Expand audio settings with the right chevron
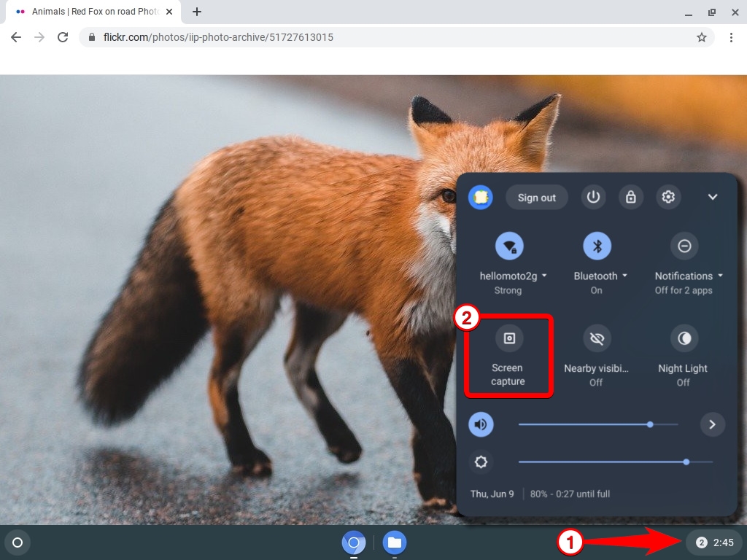Screen dimensions: 747x560 click(713, 424)
